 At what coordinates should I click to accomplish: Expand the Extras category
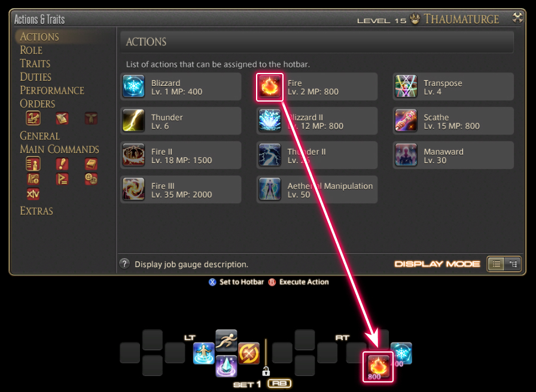pyautogui.click(x=36, y=211)
